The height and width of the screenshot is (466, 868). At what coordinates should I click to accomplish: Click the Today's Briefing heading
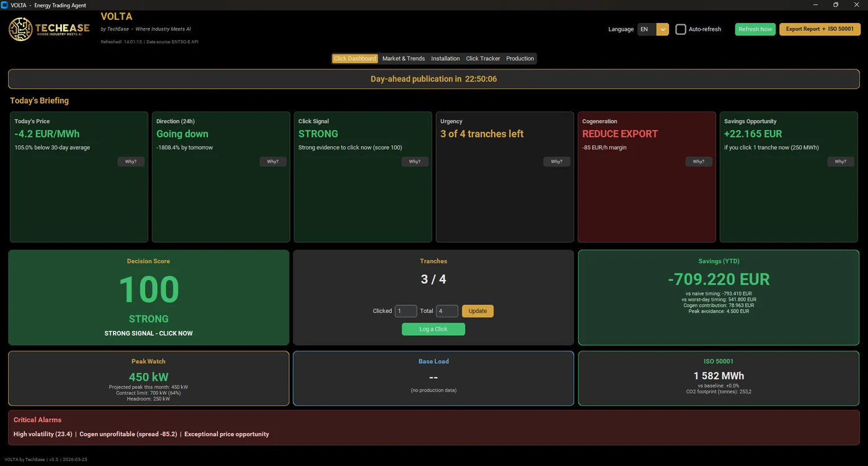pos(39,100)
